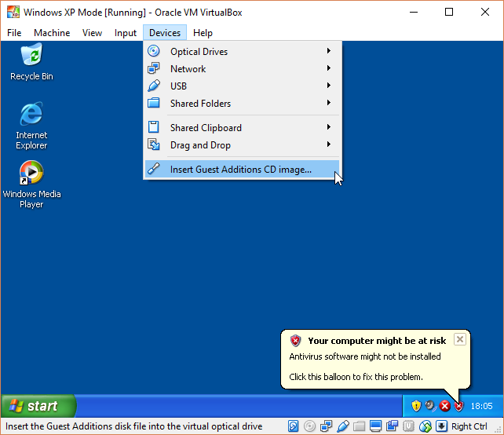Click the shared folders status bar icon
This screenshot has height=435, width=504.
click(359, 426)
